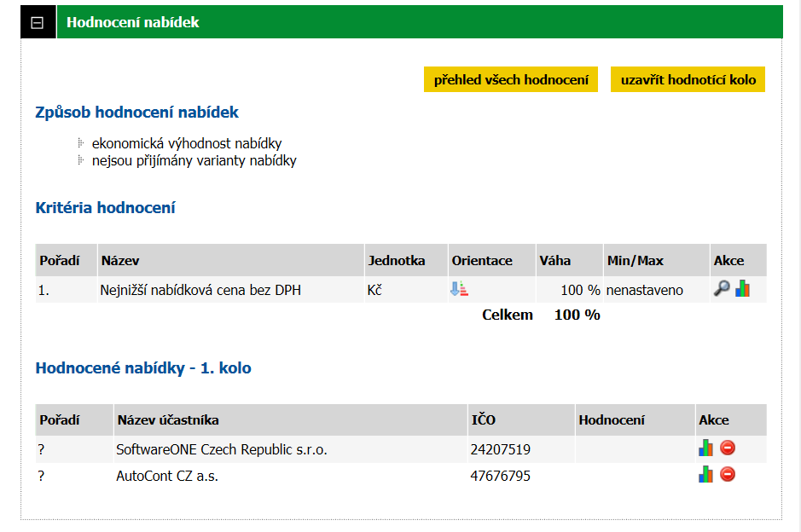Image resolution: width=801 pixels, height=532 pixels.
Task: Select the AutoCont CZ a.s. row
Action: pyautogui.click(x=167, y=476)
